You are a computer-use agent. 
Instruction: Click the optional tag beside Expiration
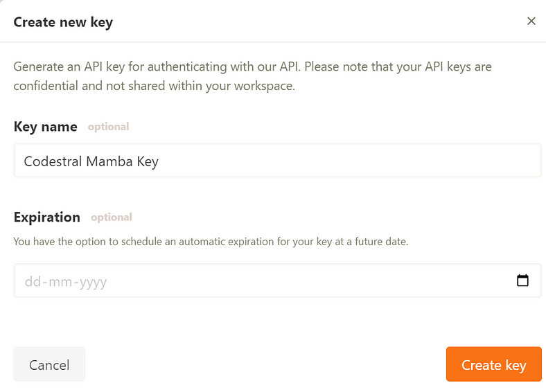tap(112, 217)
